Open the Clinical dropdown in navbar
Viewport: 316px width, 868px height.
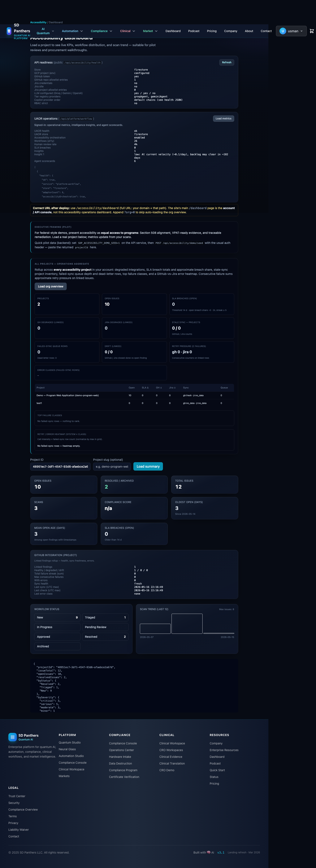127,31
